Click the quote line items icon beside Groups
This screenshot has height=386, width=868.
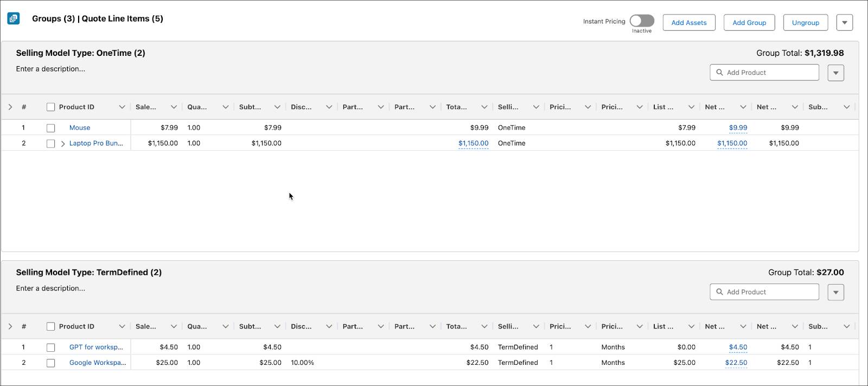coord(14,18)
